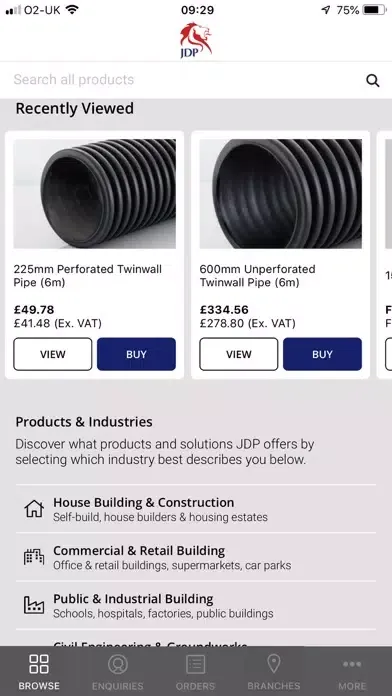Open the Enquiries tab person icon

[118, 664]
